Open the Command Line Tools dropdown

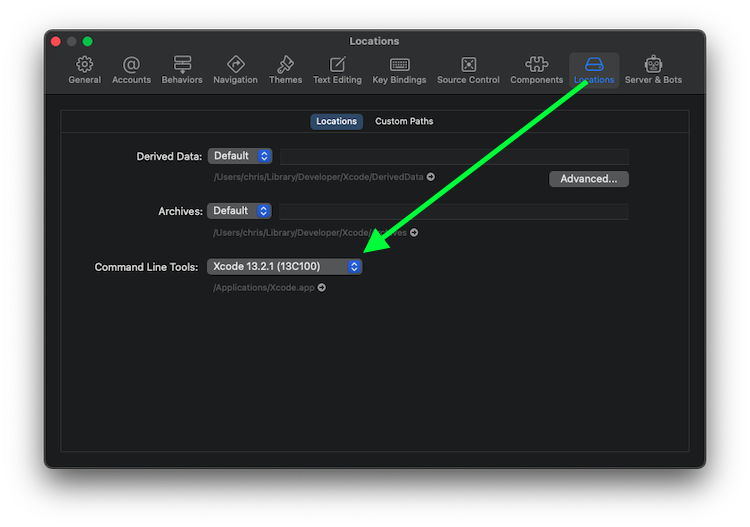(x=285, y=266)
